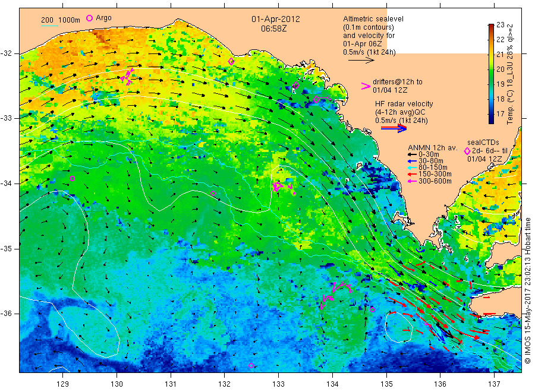This screenshot has height=392, width=535.
Task: Click the magenta Argo circle legend symbol
Action: coord(89,18)
